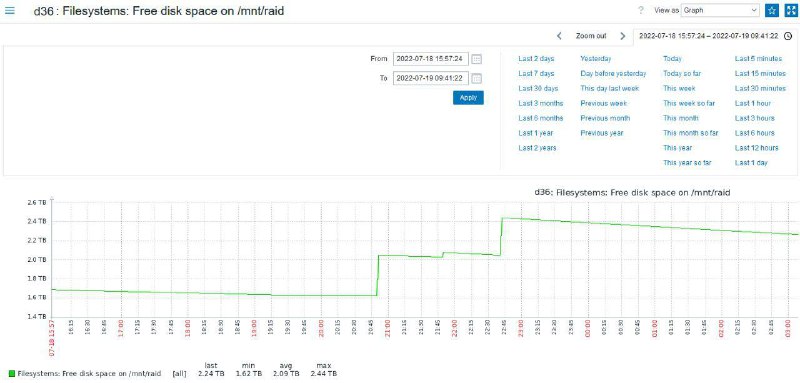Click the clock icon beside time range
The height and width of the screenshot is (383, 800).
click(x=788, y=36)
